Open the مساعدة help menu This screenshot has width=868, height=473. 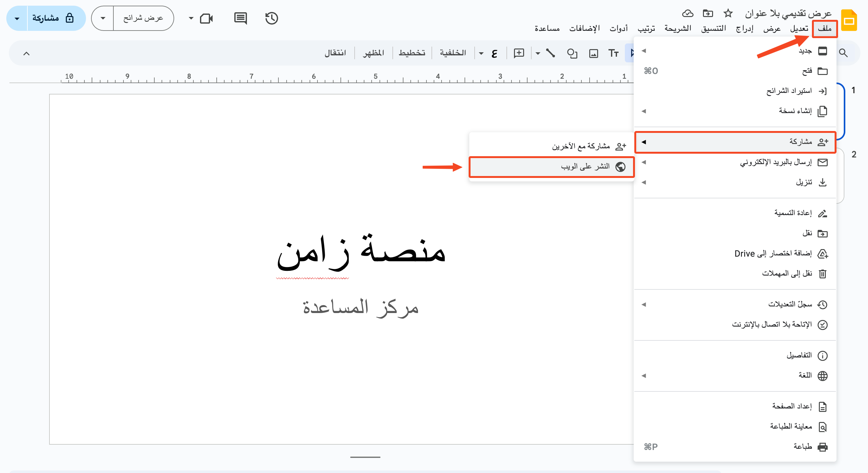(x=547, y=28)
